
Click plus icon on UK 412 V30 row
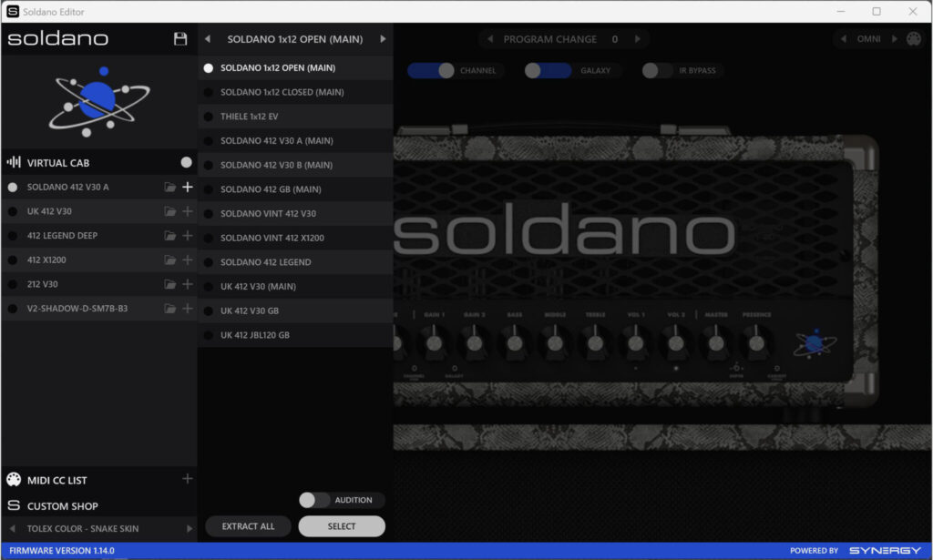[x=188, y=211]
